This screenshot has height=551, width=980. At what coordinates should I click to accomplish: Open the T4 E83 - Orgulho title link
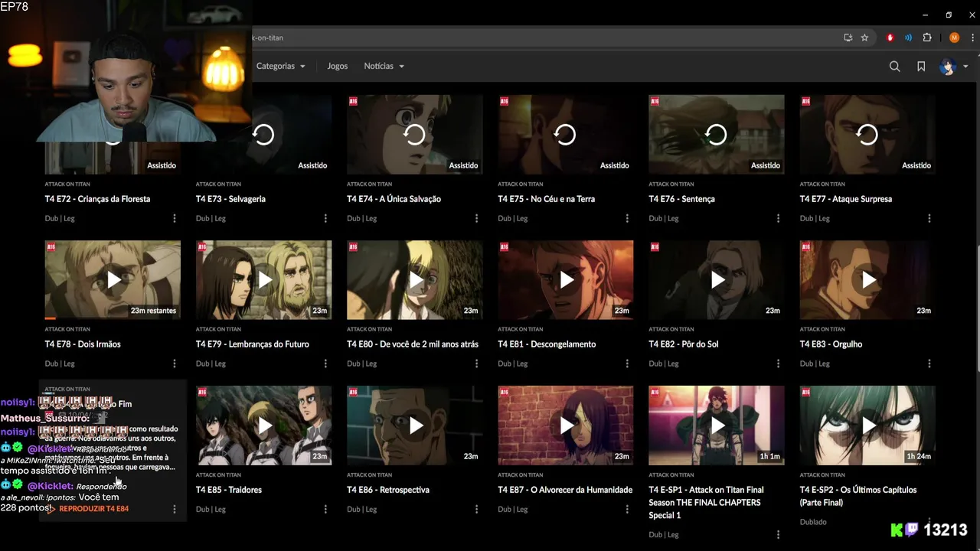click(831, 344)
